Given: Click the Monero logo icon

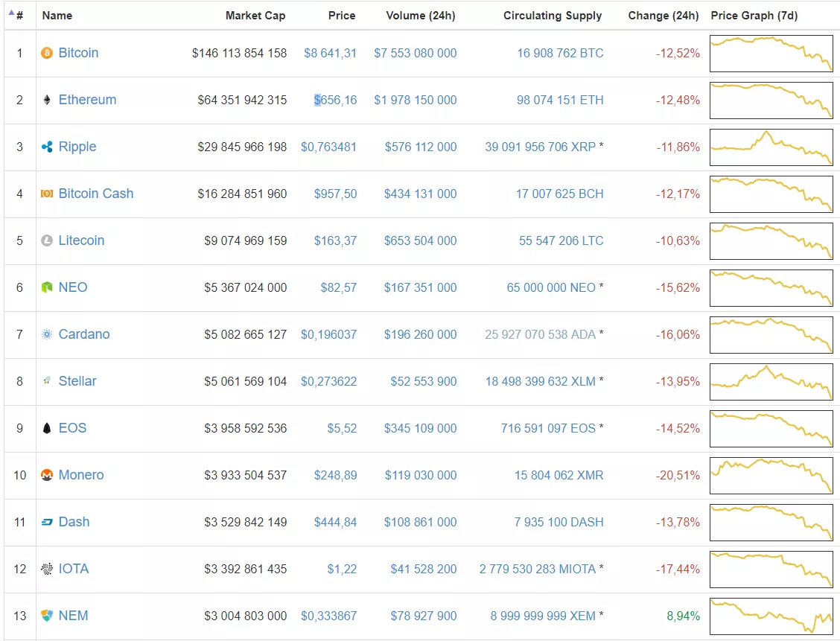Looking at the screenshot, I should [47, 475].
